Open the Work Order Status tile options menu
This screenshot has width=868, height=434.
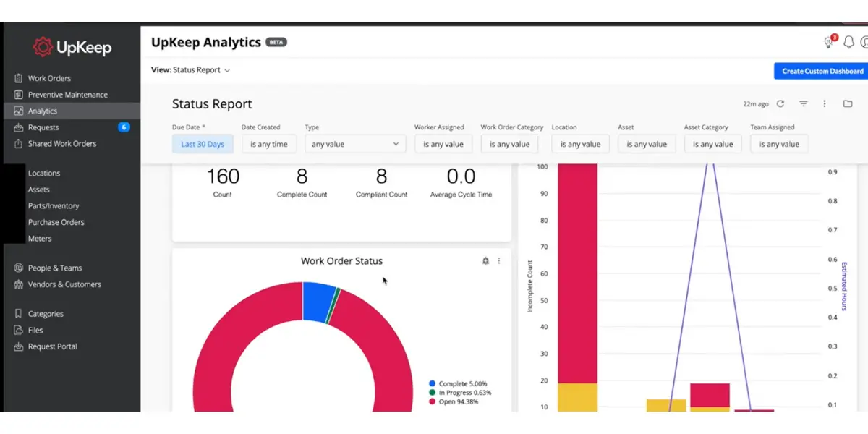click(x=499, y=261)
